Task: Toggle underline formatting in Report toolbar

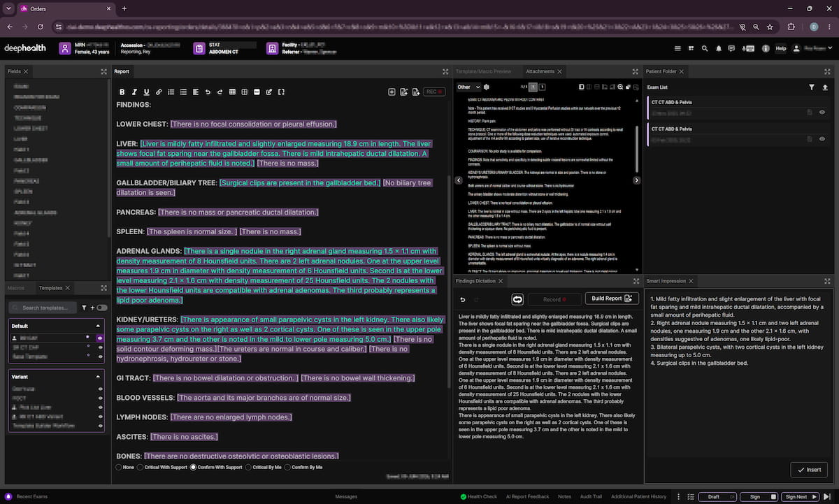Action: [x=146, y=92]
